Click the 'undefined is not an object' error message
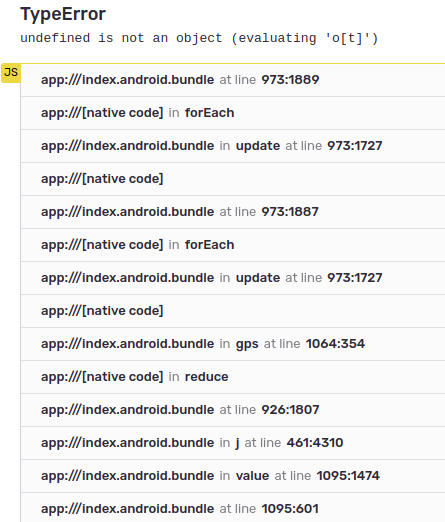The height and width of the screenshot is (522, 445). click(x=199, y=38)
